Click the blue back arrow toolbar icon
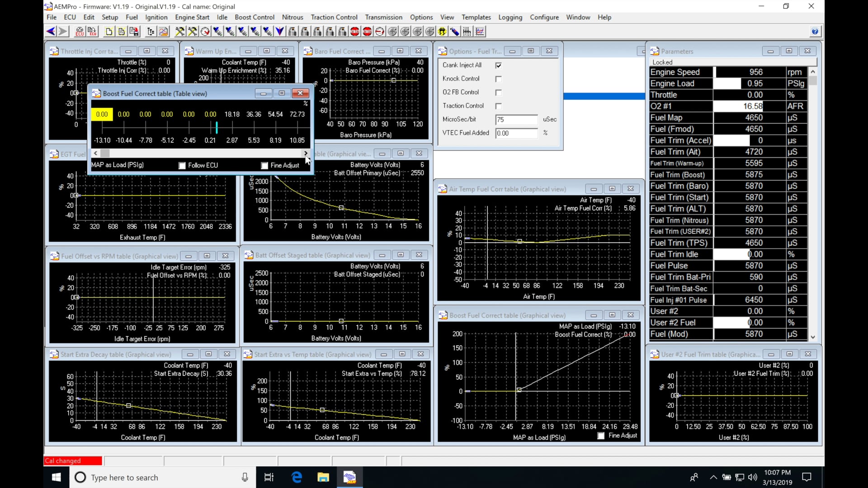Screen dimensions: 868x488 coord(51,32)
